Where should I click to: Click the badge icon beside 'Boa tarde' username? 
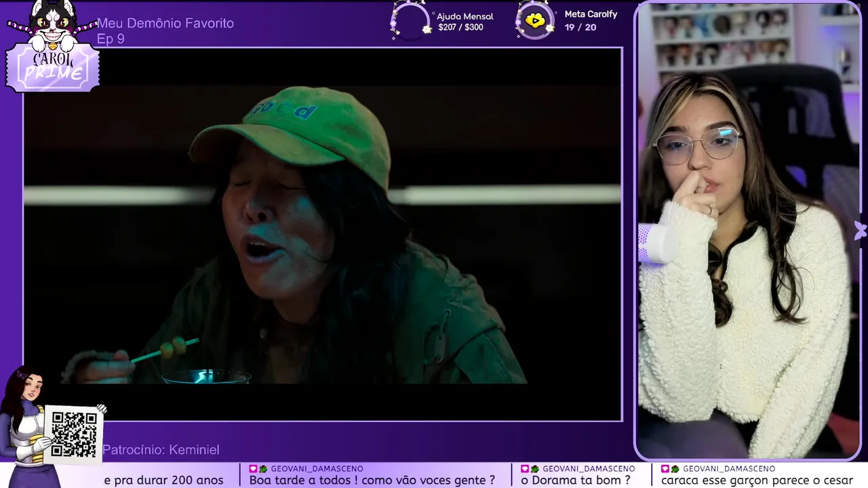(253, 468)
